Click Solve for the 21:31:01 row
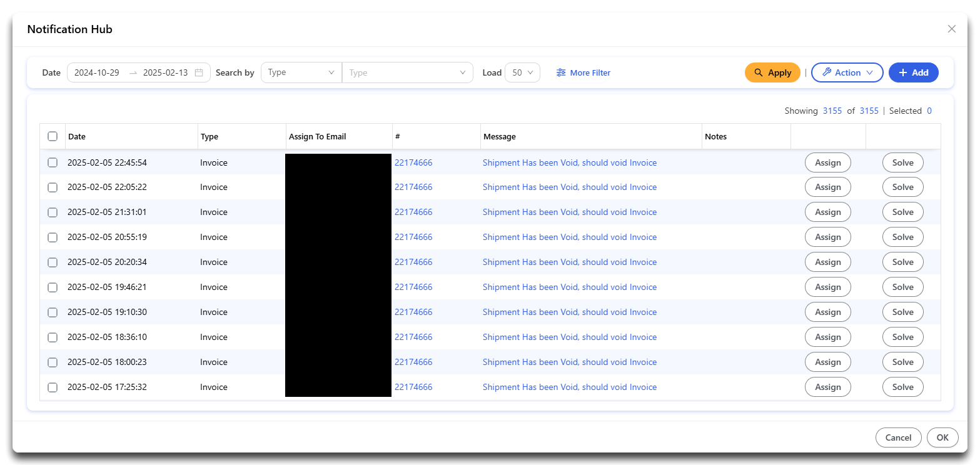 pos(903,212)
